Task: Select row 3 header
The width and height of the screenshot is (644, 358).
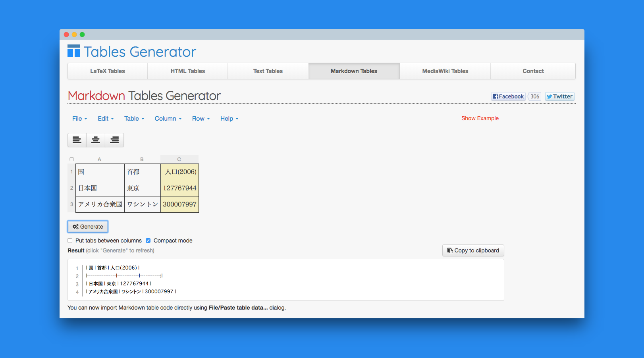Action: [x=71, y=204]
